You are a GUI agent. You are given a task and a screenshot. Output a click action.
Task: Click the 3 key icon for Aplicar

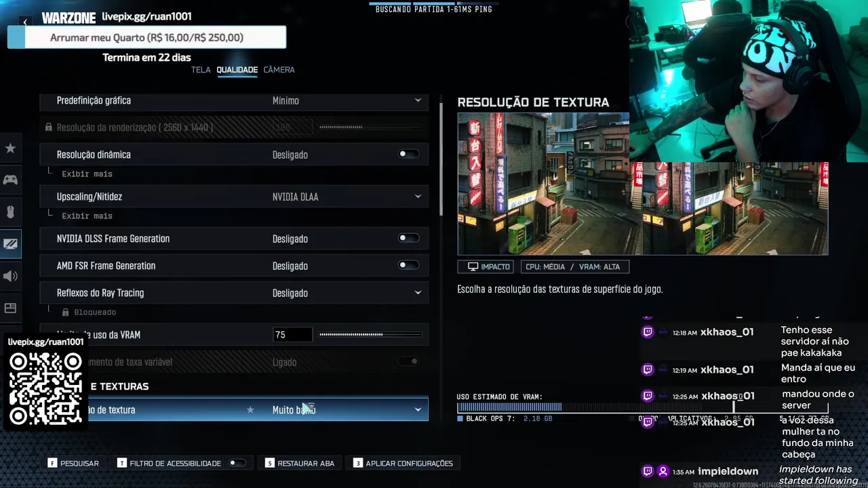(x=357, y=463)
